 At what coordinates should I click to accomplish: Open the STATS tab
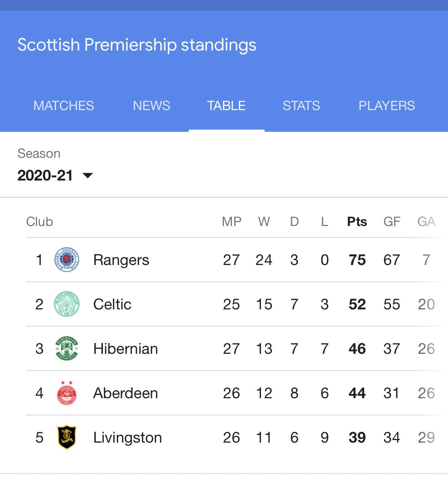[x=301, y=106]
